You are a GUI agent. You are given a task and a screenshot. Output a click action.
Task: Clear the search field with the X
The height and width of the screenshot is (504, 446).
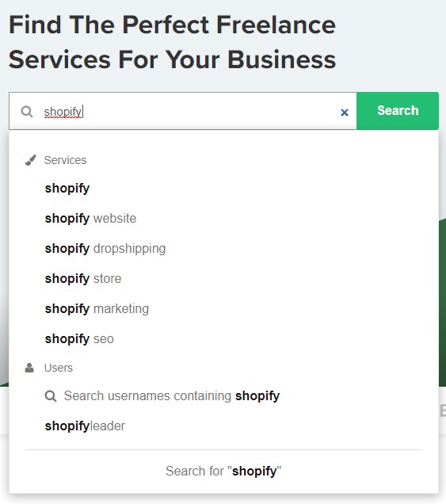click(345, 113)
